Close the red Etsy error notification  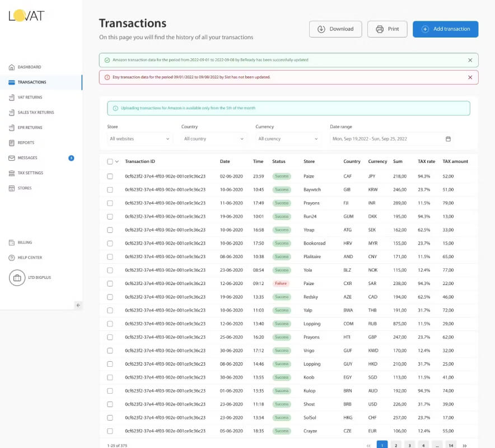tap(470, 77)
